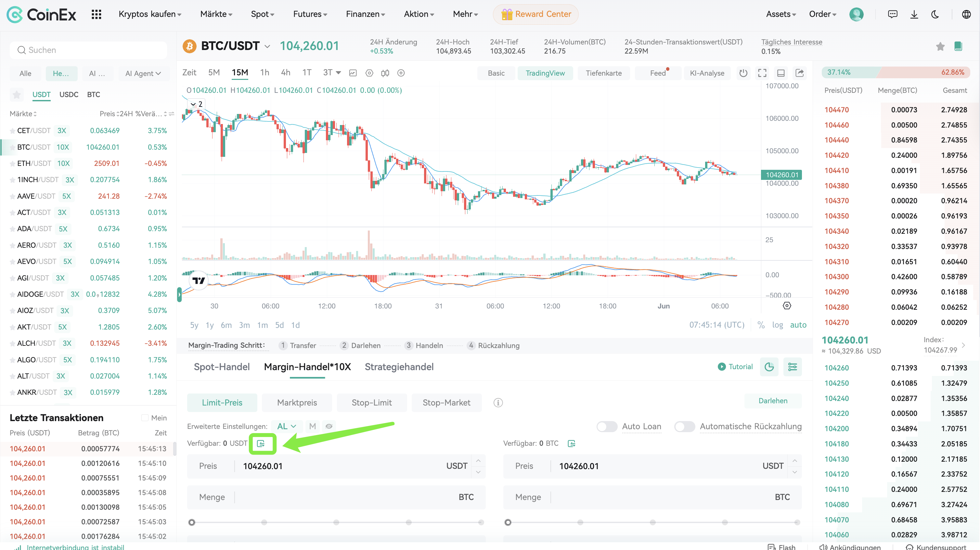Star the CET/USDT market row
This screenshot has height=550, width=980.
(13, 131)
